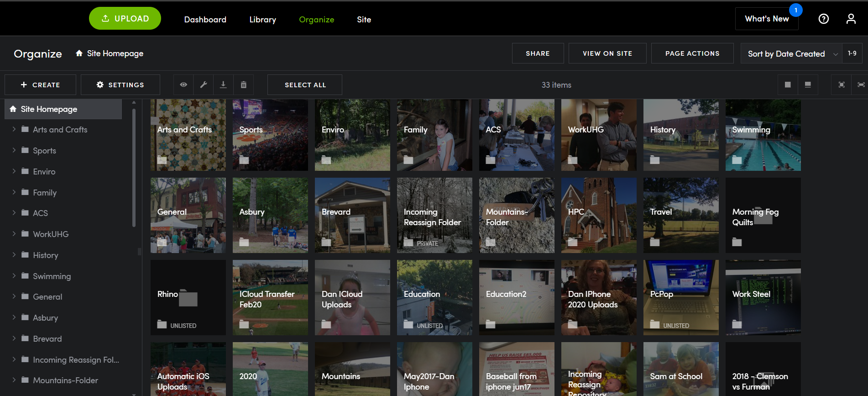The height and width of the screenshot is (396, 868).
Task: Click the trash delete icon in toolbar
Action: click(244, 84)
